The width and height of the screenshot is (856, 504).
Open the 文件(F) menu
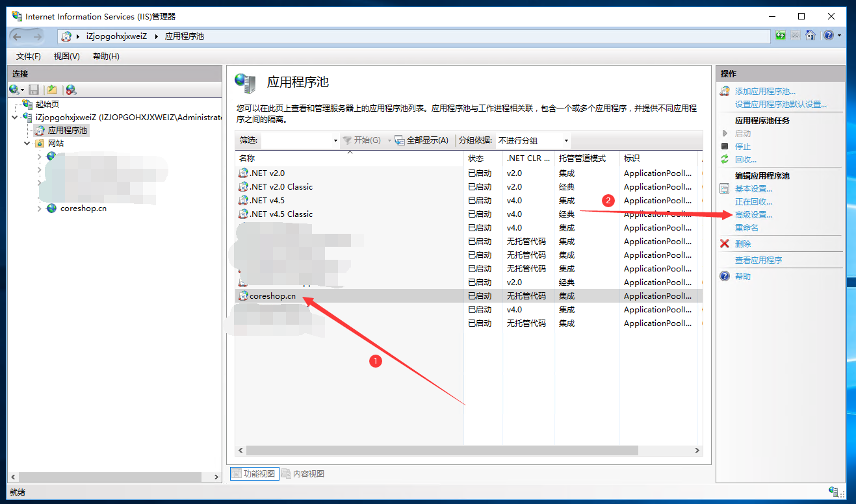click(x=29, y=57)
